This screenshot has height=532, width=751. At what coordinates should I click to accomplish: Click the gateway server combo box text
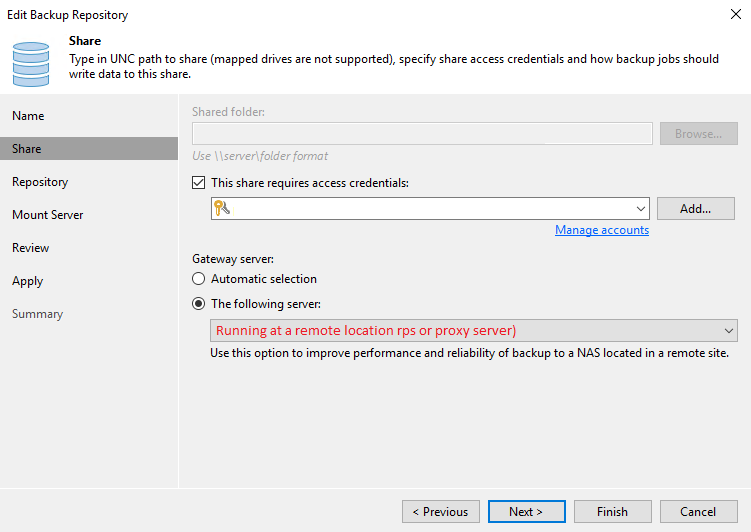click(x=366, y=330)
